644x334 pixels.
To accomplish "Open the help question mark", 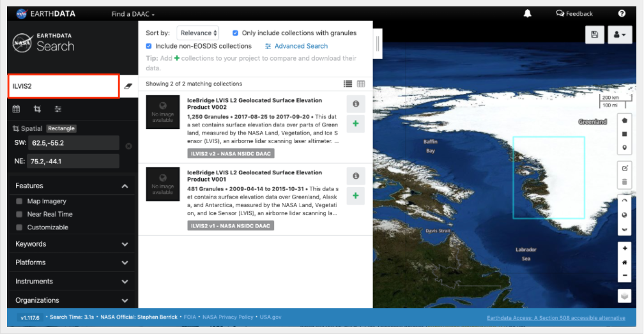I will tap(622, 13).
